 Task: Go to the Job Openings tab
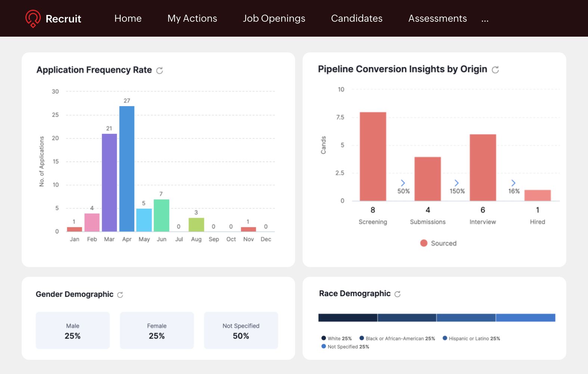click(274, 18)
